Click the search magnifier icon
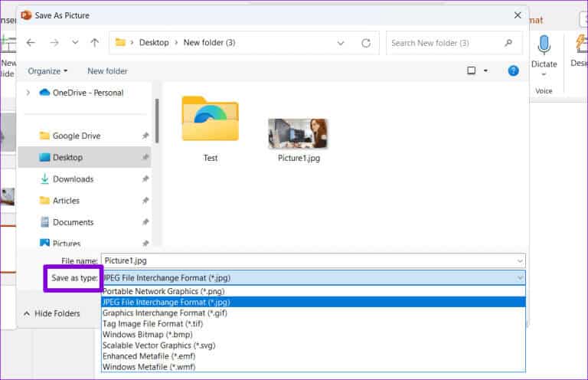The image size is (588, 380). [x=508, y=43]
